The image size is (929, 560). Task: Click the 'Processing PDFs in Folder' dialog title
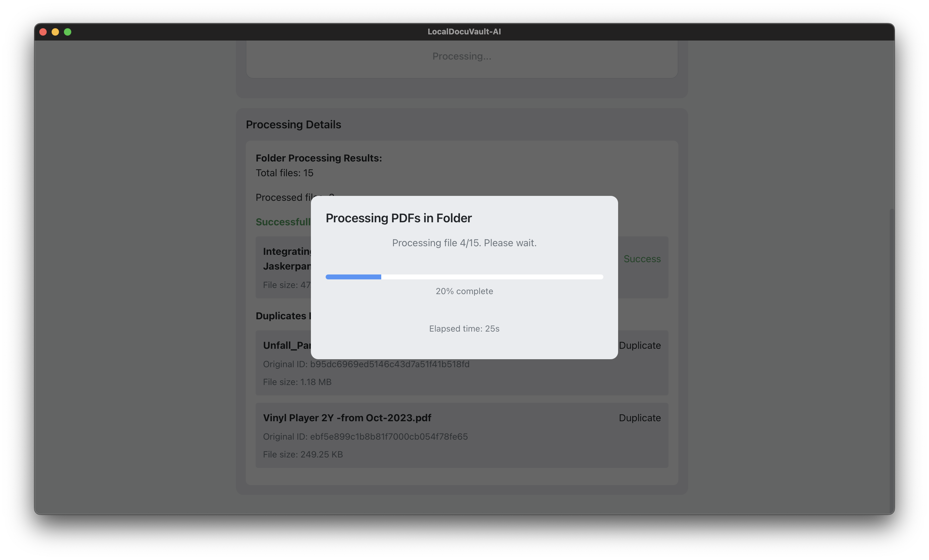[398, 218]
